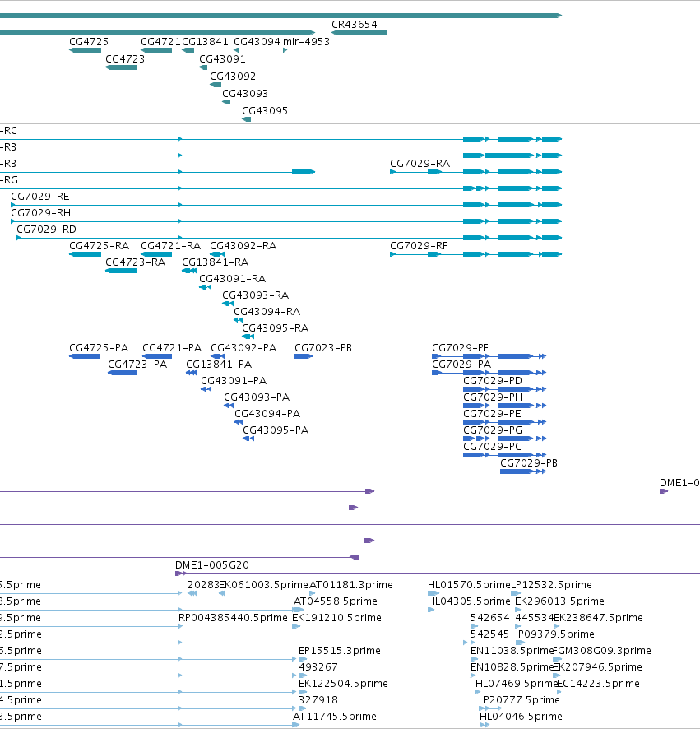Click the CG4723 gene label
The height and width of the screenshot is (729, 700).
[125, 58]
